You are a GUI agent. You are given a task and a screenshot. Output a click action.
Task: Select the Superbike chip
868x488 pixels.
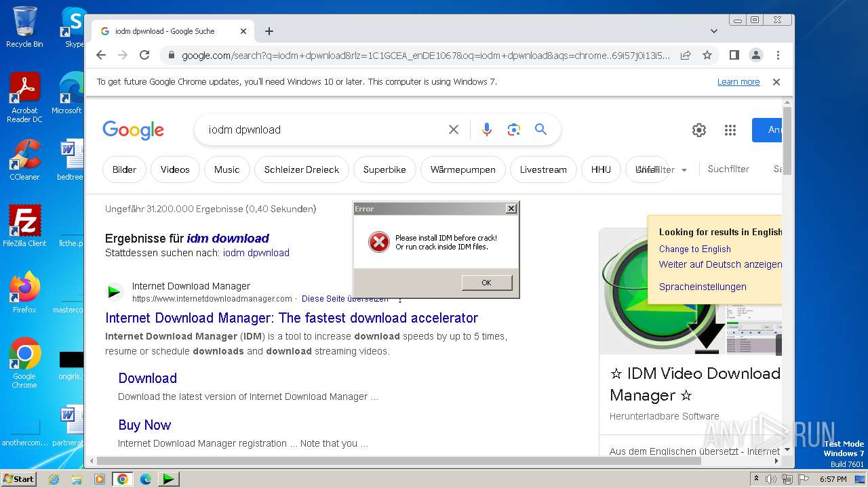tap(384, 169)
